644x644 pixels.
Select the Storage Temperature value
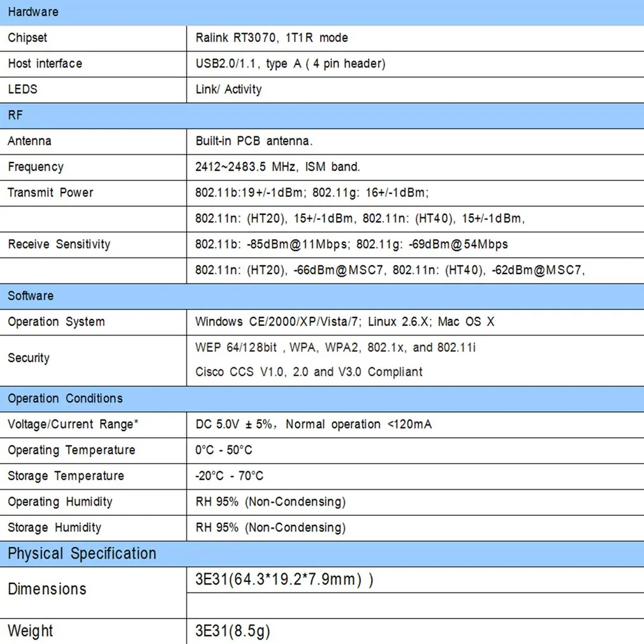coord(229,476)
